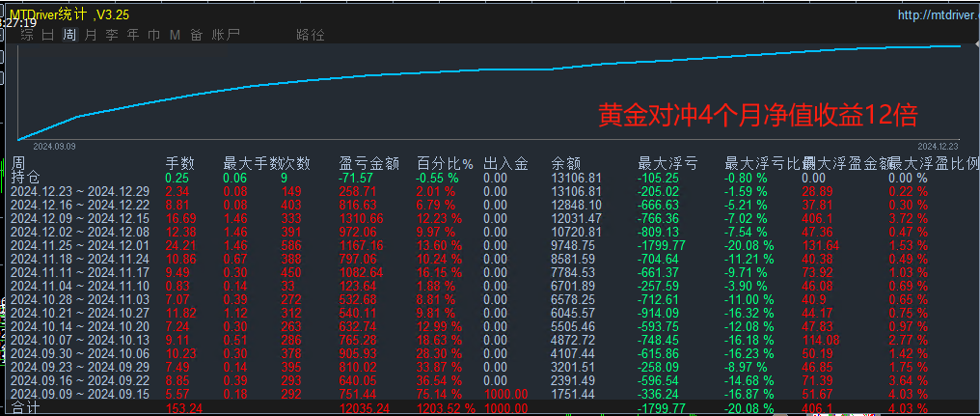Screen dimensions: 980x416
Task: Click the 153.24 total lots value
Action: pos(184,409)
